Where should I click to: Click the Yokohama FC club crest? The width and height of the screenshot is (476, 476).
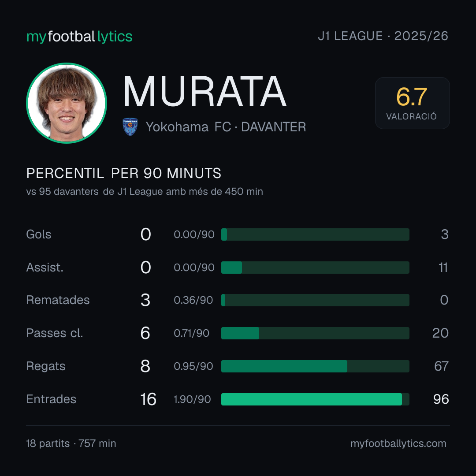pyautogui.click(x=130, y=127)
